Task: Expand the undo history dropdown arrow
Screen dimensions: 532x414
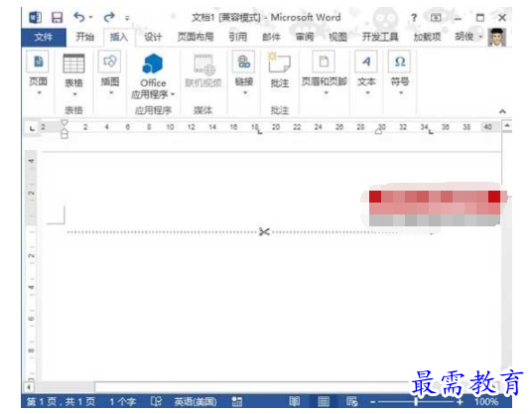Action: pos(90,17)
